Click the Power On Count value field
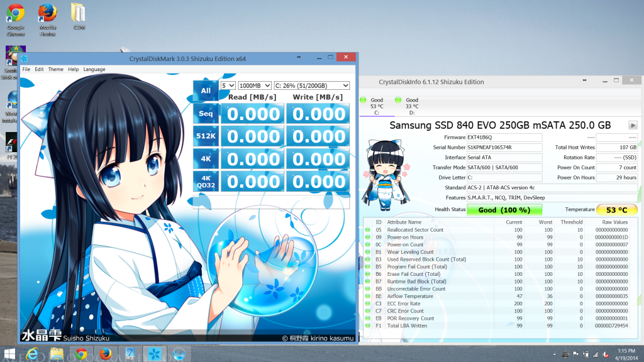Screen dimensions: 644x362 tap(617, 167)
